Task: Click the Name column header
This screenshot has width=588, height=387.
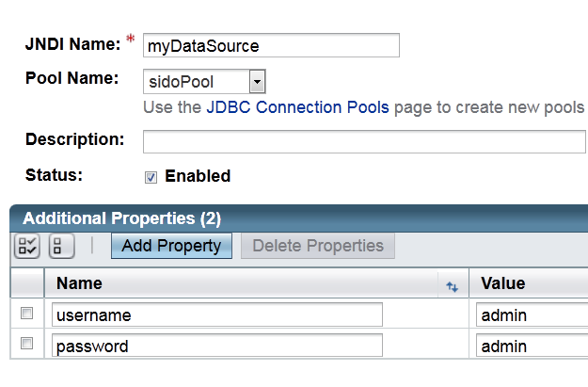Action: click(79, 283)
